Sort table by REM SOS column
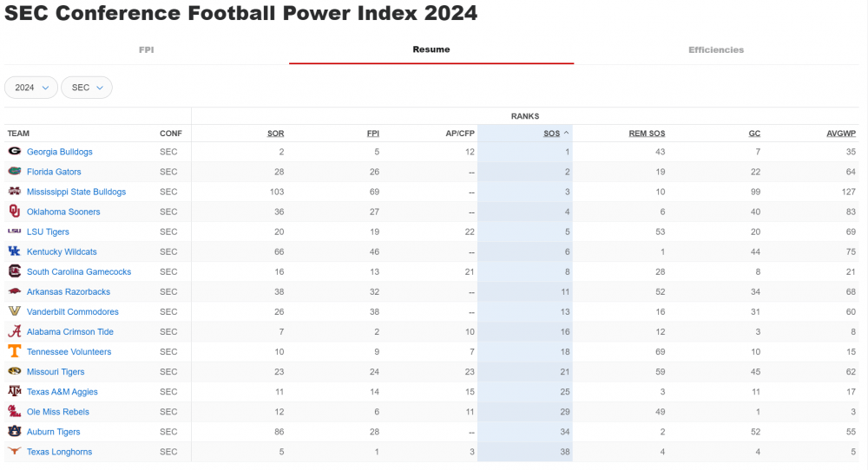The height and width of the screenshot is (470, 868). tap(647, 134)
